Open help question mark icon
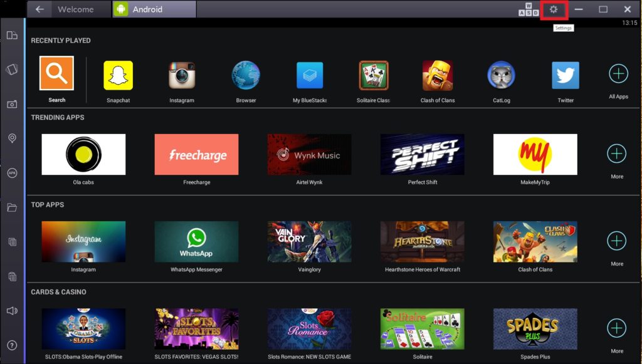The image size is (642, 364). (12, 346)
